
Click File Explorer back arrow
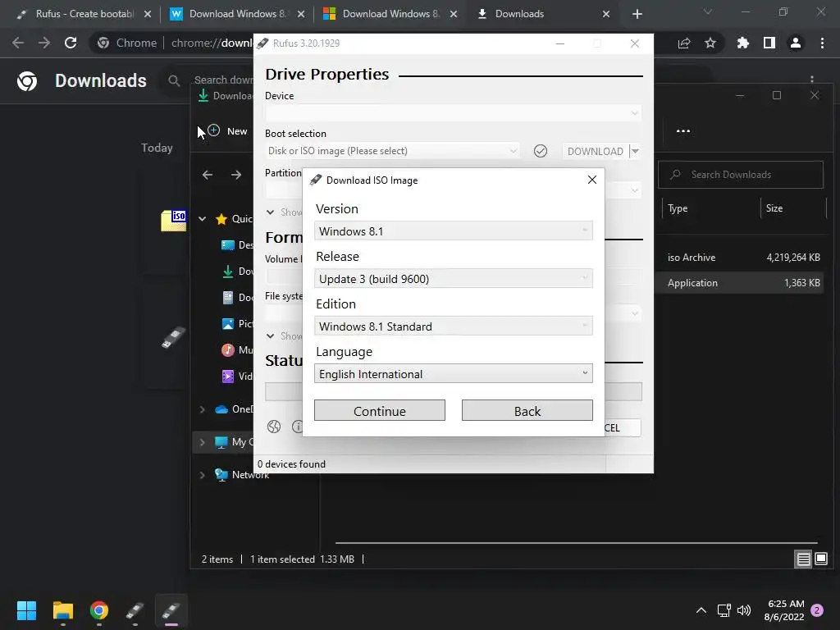click(x=208, y=175)
